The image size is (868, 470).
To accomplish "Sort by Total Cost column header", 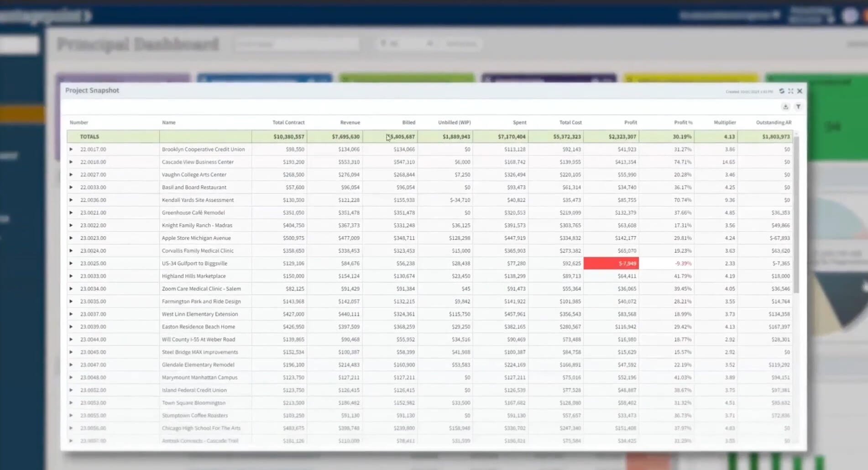I will (570, 122).
